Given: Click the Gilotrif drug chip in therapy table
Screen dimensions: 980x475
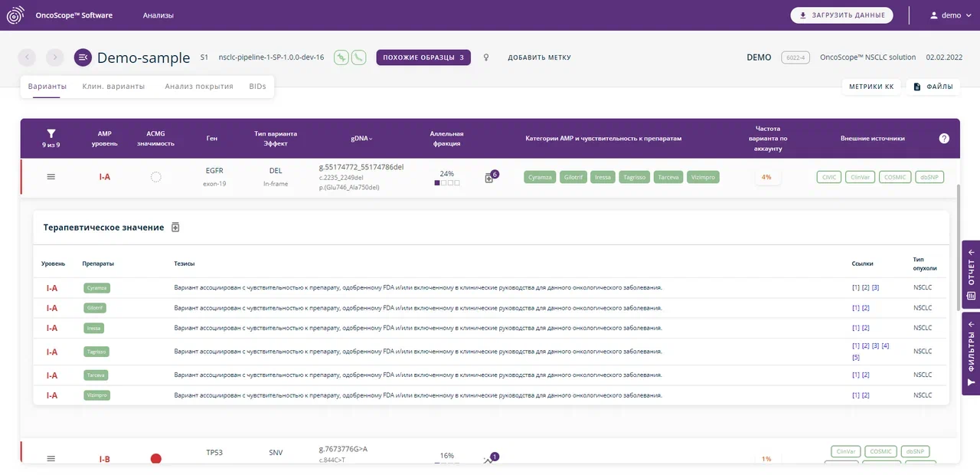Looking at the screenshot, I should pyautogui.click(x=96, y=308).
